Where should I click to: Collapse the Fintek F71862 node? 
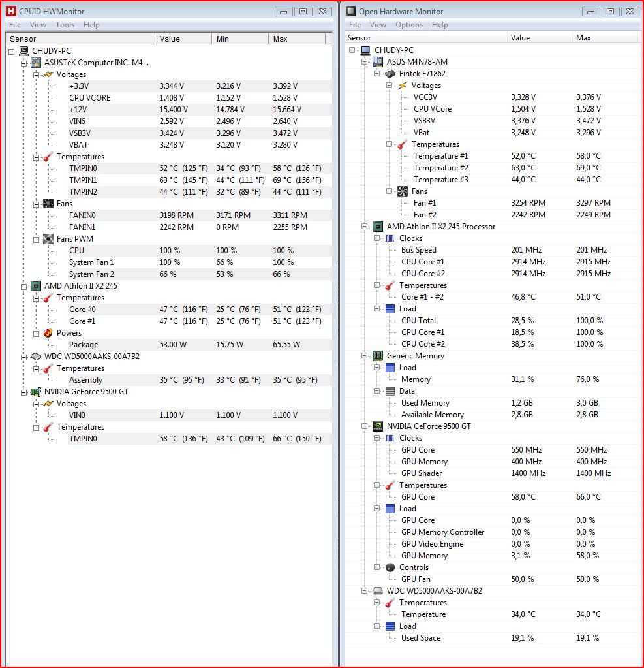[376, 74]
